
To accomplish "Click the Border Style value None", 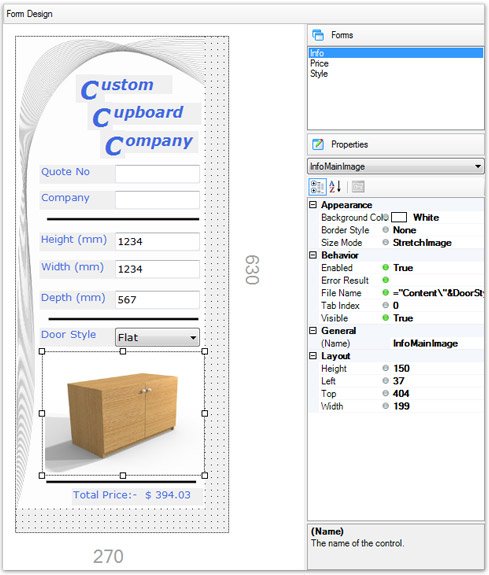I will (404, 230).
